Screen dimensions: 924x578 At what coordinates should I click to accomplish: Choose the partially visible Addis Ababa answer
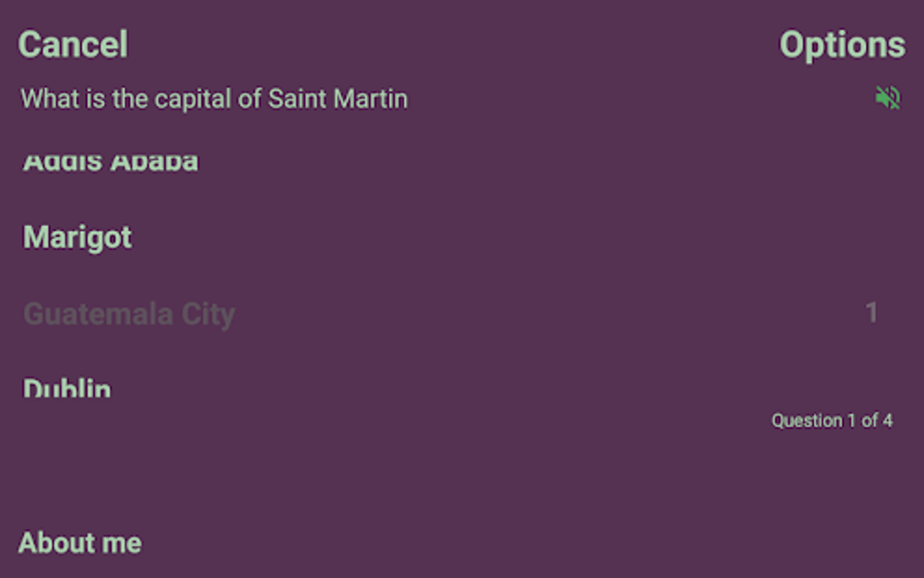click(x=111, y=163)
